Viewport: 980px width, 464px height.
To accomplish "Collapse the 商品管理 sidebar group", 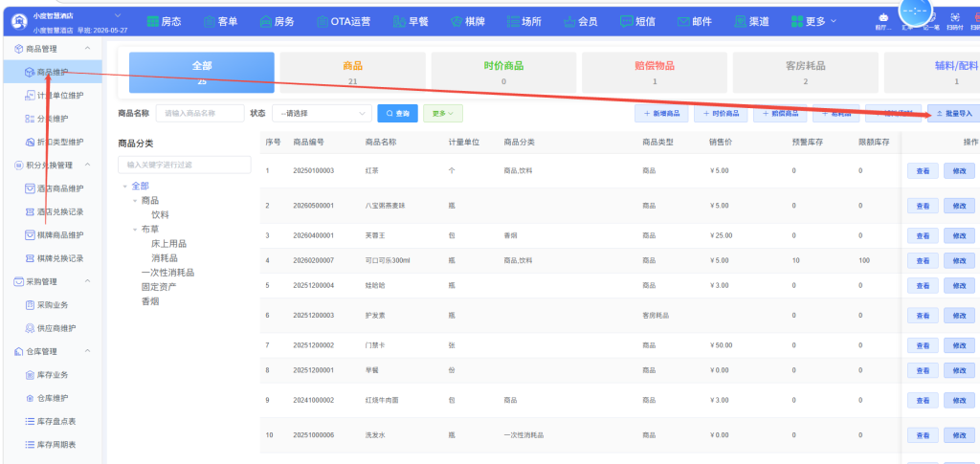I will [87, 49].
